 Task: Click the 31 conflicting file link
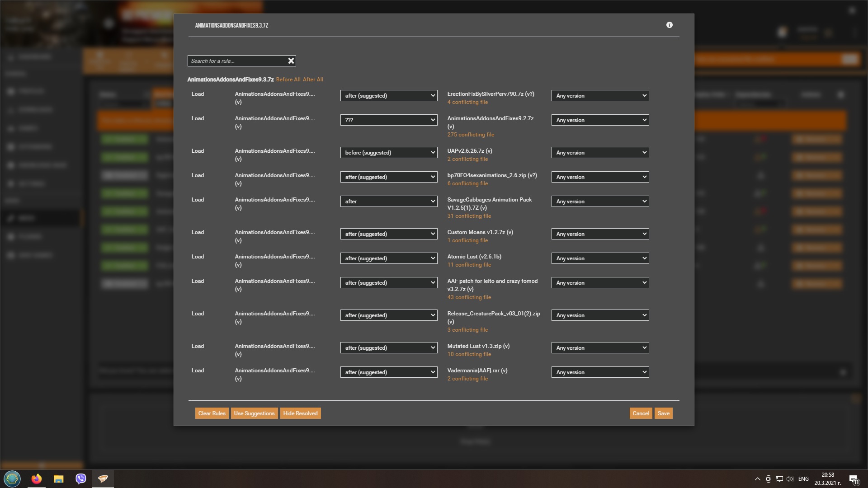point(469,216)
